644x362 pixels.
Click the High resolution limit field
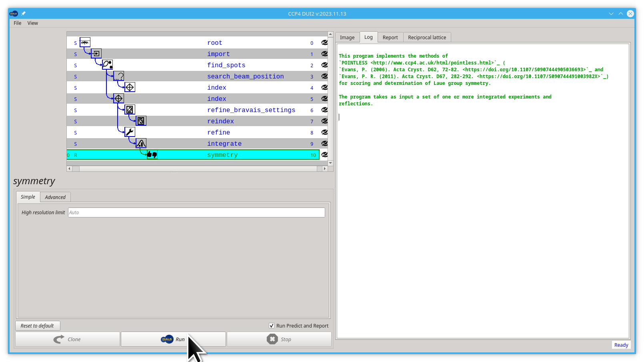(x=196, y=213)
